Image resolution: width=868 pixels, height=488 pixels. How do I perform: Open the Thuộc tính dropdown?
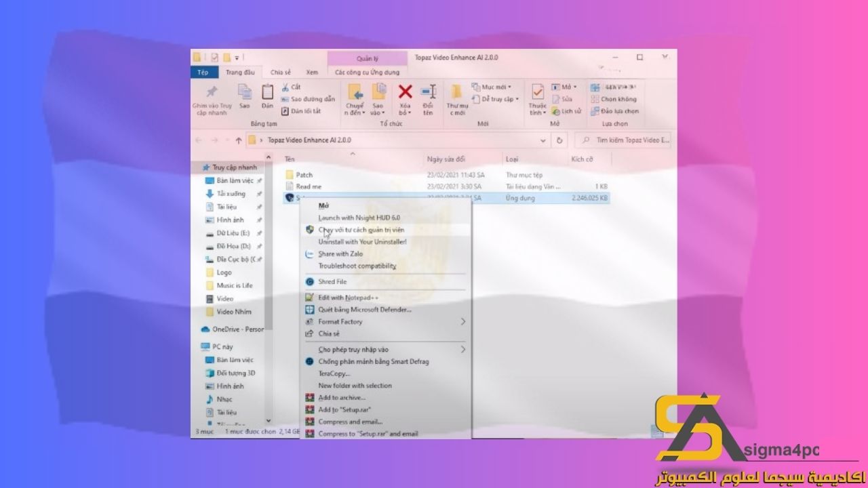[x=538, y=110]
